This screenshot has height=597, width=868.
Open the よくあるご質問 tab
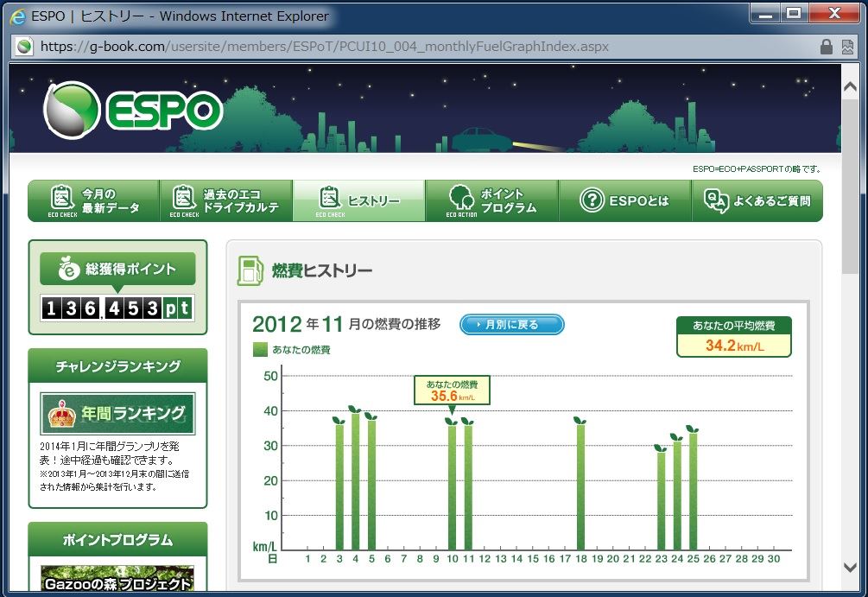(x=757, y=200)
